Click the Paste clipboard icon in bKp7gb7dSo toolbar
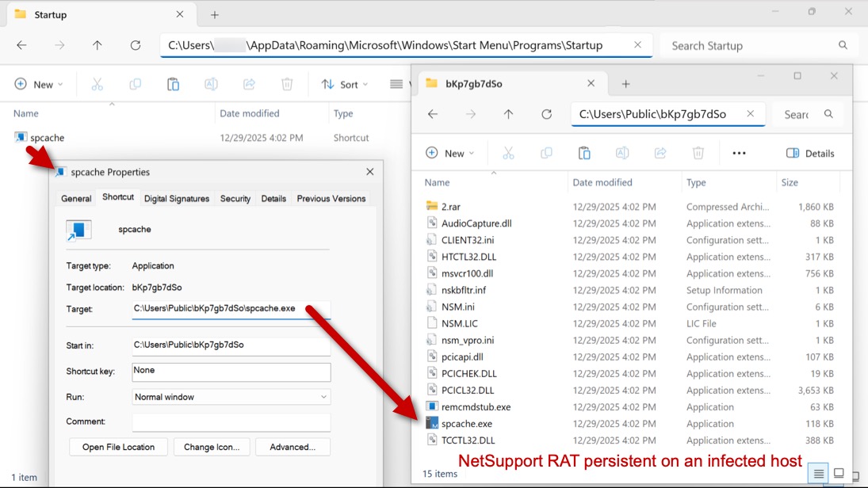Viewport: 868px width, 488px height. 584,153
